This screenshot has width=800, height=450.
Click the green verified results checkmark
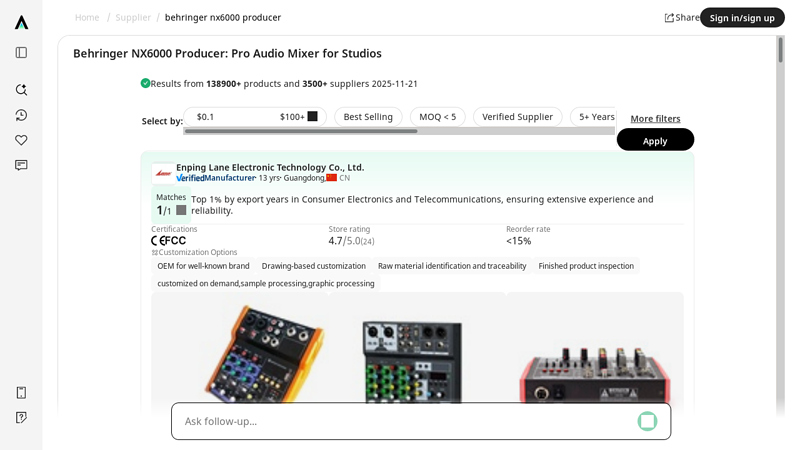pyautogui.click(x=145, y=83)
